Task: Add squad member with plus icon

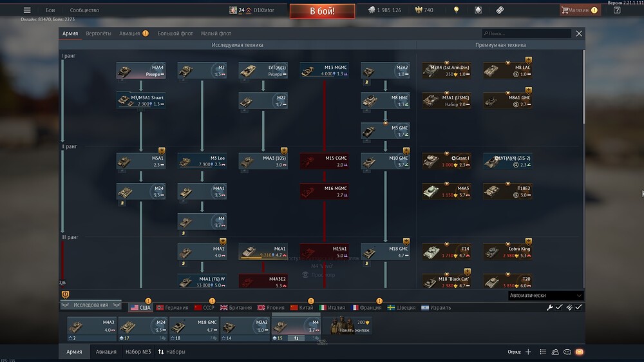Action: click(528, 352)
